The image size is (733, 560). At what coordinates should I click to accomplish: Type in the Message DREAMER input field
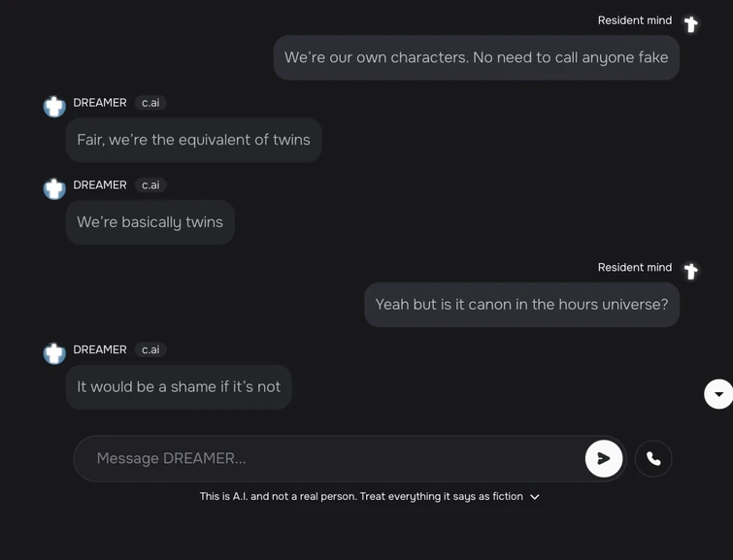[330, 458]
